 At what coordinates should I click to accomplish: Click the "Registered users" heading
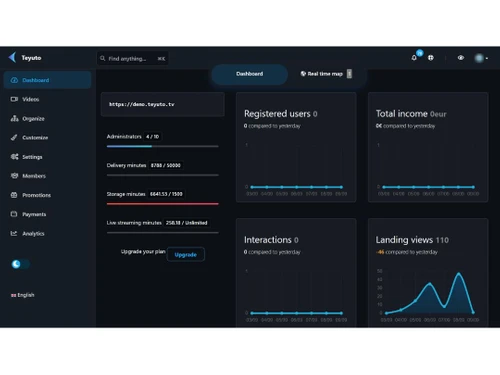pyautogui.click(x=277, y=114)
